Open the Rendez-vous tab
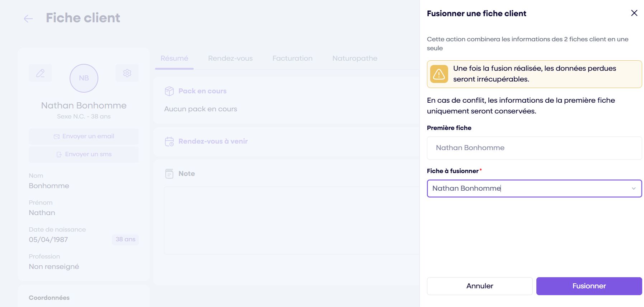Image resolution: width=644 pixels, height=307 pixels. click(230, 59)
